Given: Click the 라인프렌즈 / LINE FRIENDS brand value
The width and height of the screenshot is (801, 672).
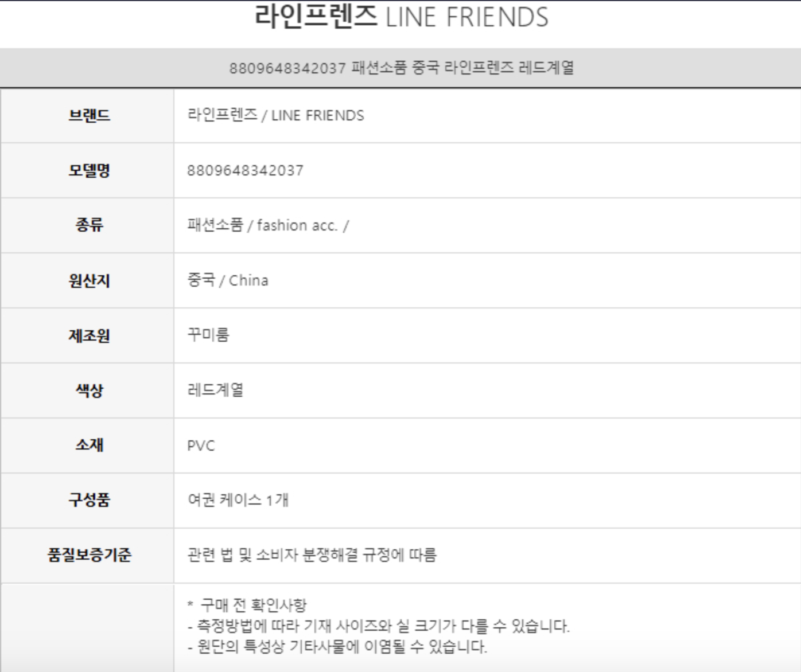Looking at the screenshot, I should click(x=275, y=115).
